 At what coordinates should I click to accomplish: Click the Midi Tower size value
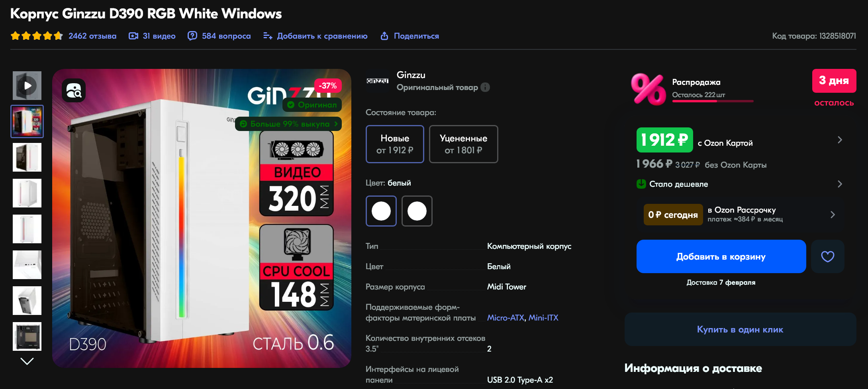click(507, 287)
